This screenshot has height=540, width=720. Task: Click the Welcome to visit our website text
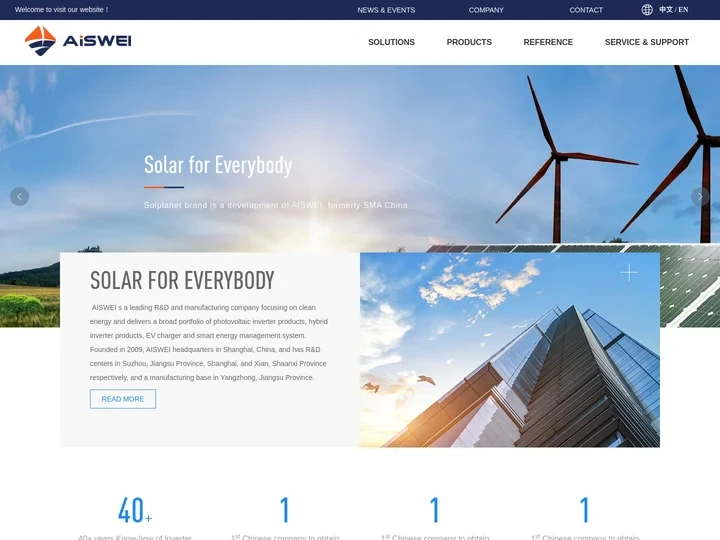point(62,10)
